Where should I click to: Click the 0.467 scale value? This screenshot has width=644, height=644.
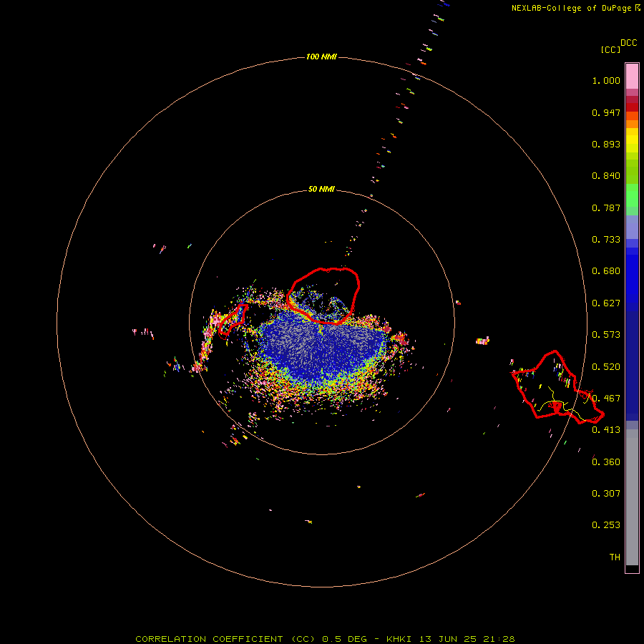click(606, 398)
